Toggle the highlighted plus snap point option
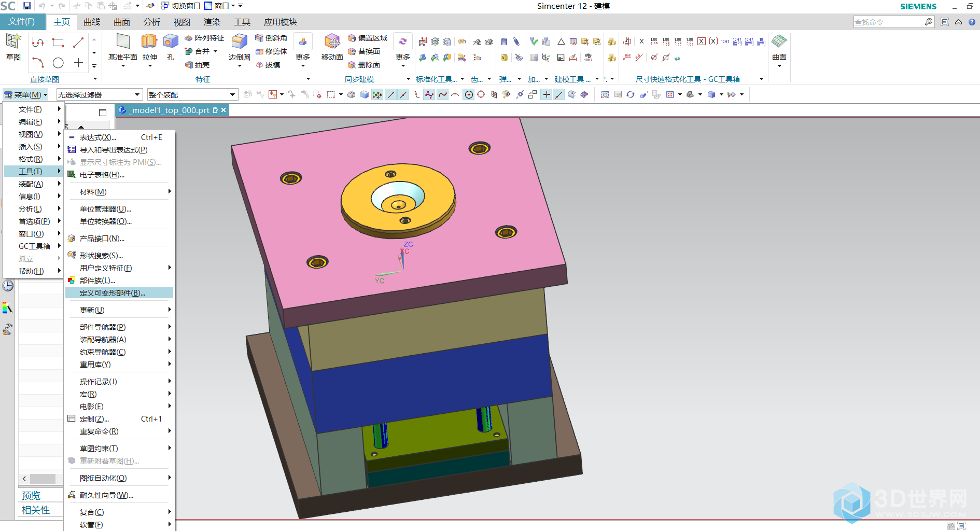 click(x=547, y=94)
